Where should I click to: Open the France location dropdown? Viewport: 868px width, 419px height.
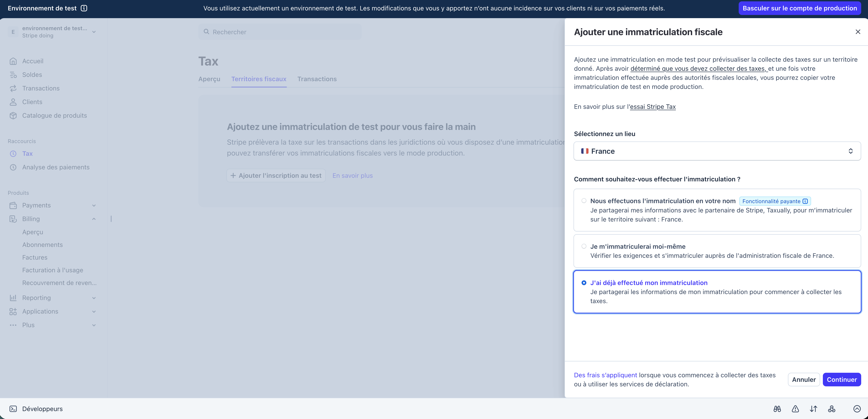(x=717, y=151)
